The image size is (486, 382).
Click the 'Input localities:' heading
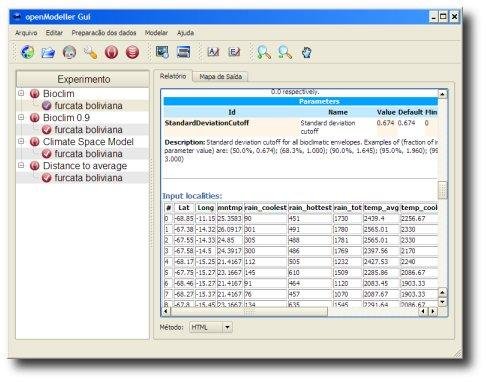(192, 196)
